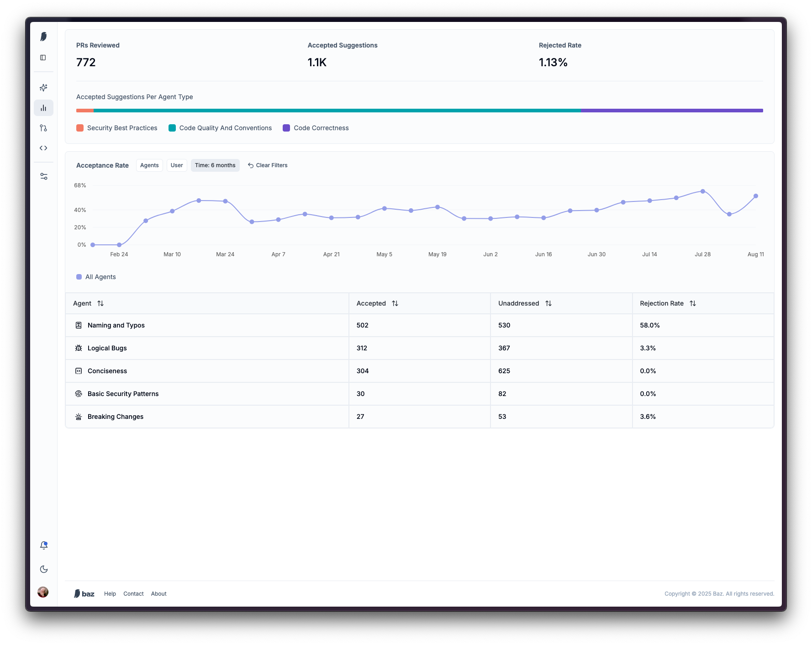812x645 pixels.
Task: Open the sparkle AI agents icon
Action: pos(43,88)
